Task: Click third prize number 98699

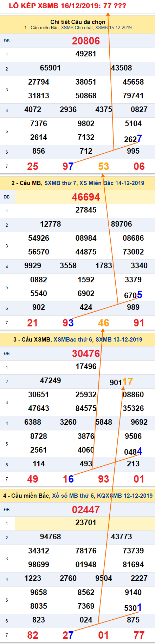Action: point(39,564)
